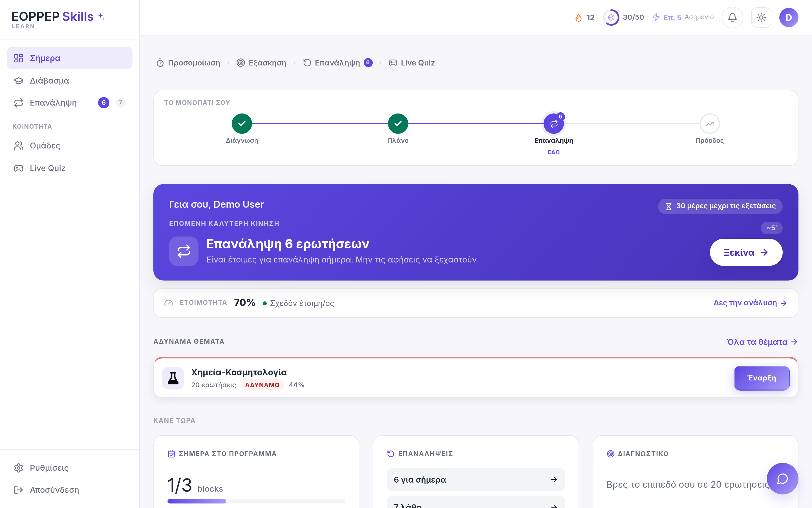Open the 6 για σήμερα row
The width and height of the screenshot is (812, 508).
click(475, 479)
